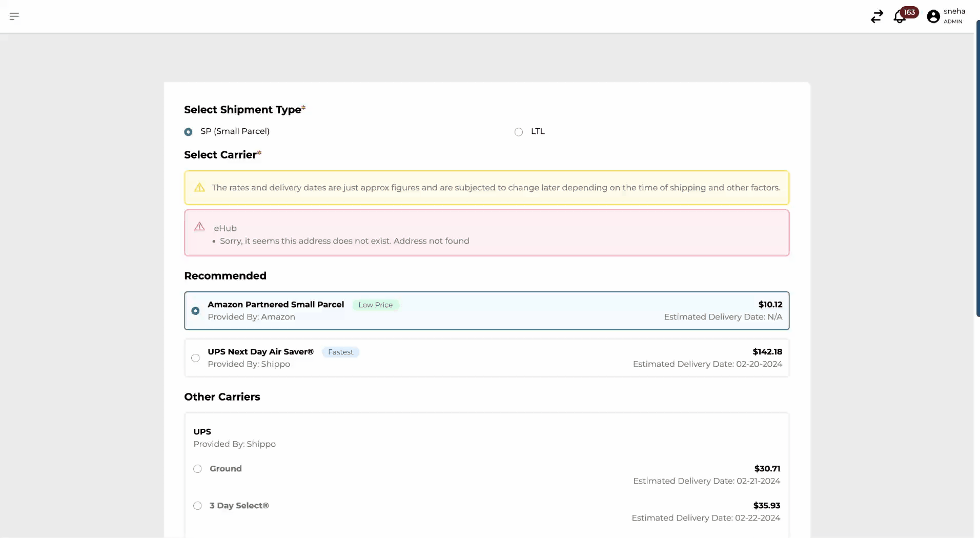
Task: Open the hamburger sidebar menu
Action: coord(14,16)
